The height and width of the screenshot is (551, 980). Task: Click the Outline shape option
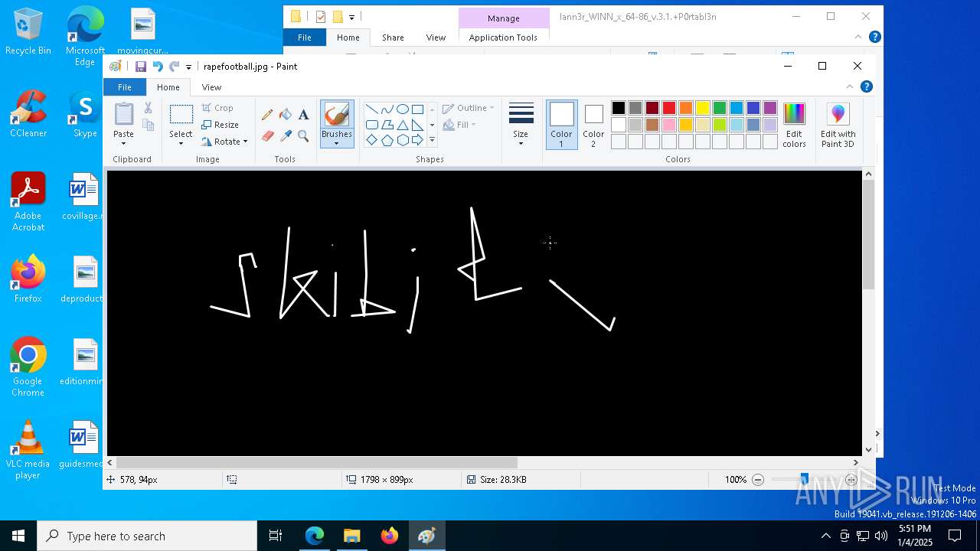click(x=469, y=108)
